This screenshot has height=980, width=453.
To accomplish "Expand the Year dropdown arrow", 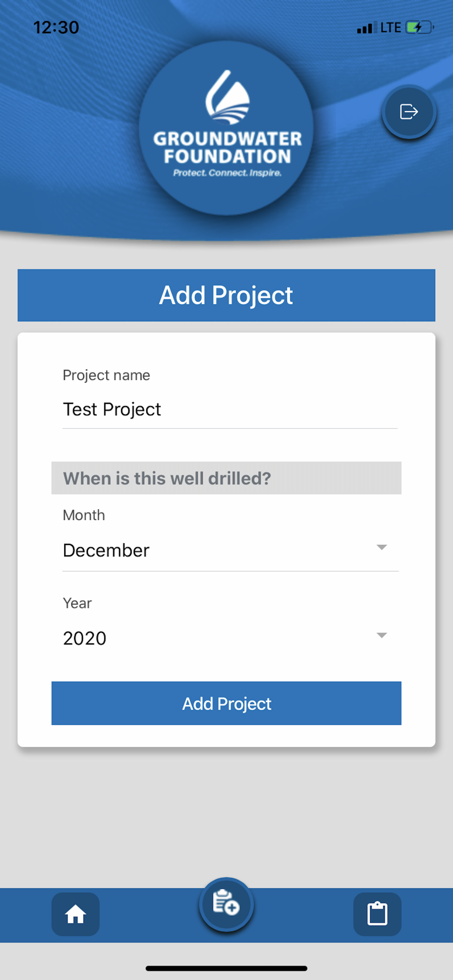I will pos(381,636).
